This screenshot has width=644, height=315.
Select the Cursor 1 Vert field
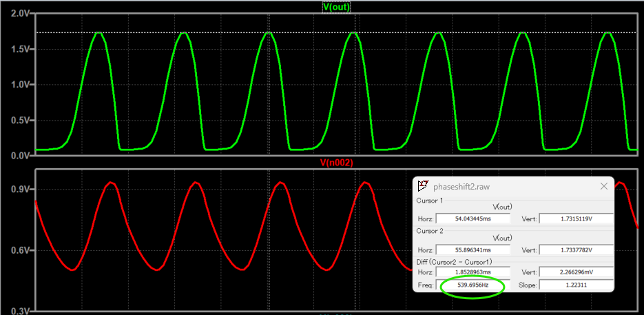tap(575, 219)
